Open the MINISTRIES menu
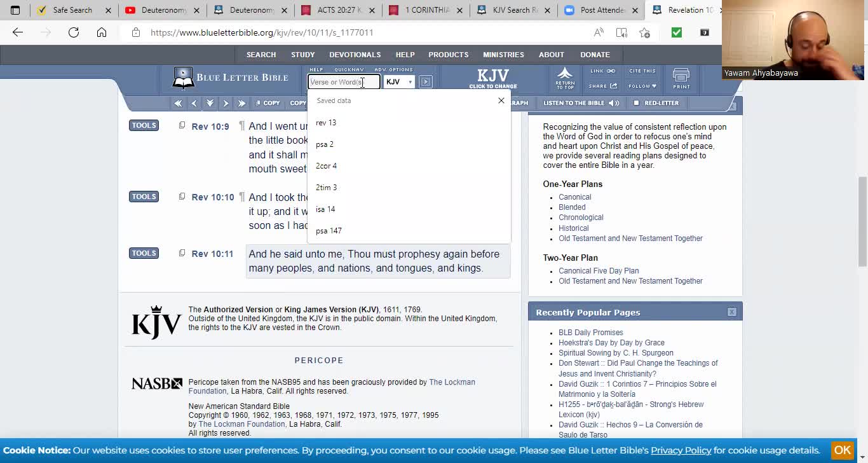The image size is (868, 463). [503, 55]
